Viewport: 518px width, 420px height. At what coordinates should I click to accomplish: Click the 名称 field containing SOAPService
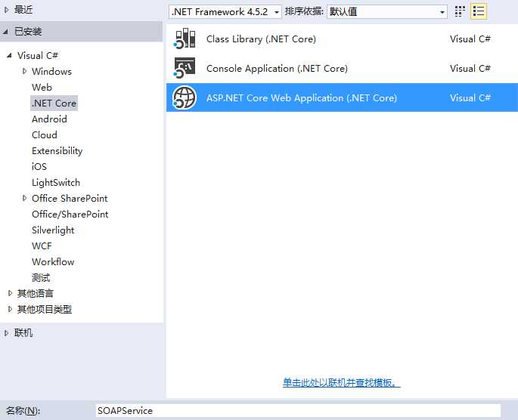coord(298,410)
